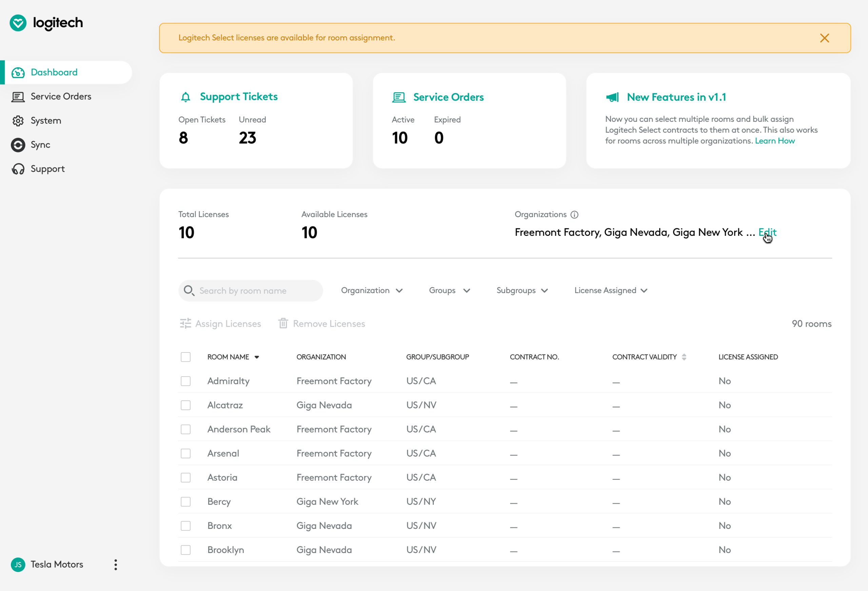Click the Service Orders card icon
The width and height of the screenshot is (868, 591).
pyautogui.click(x=399, y=98)
